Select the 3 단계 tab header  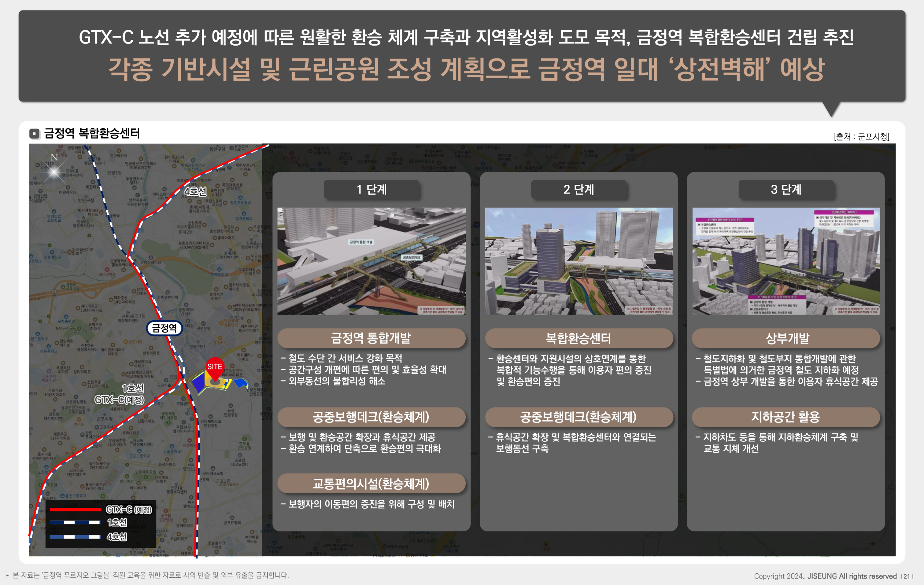pyautogui.click(x=786, y=189)
